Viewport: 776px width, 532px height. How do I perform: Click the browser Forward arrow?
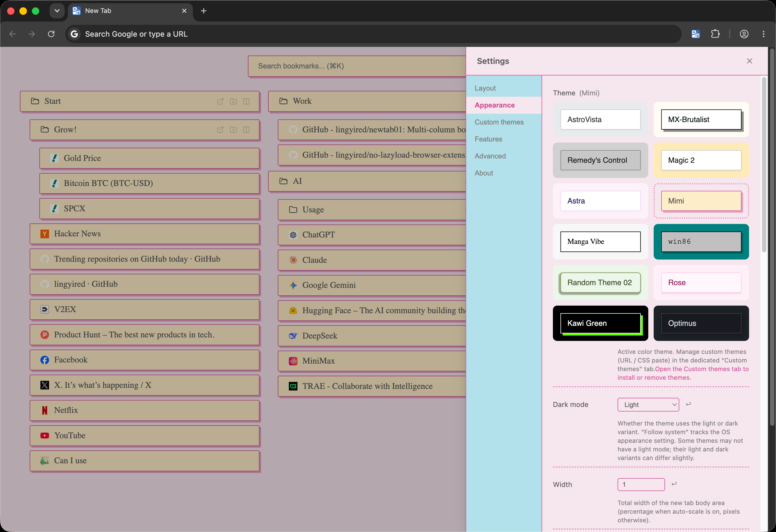[x=32, y=34]
